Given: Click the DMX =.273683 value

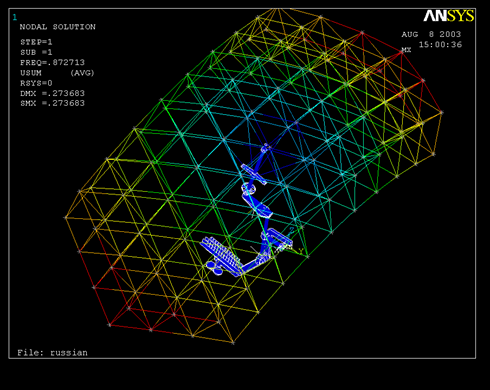Looking at the screenshot, I should pyautogui.click(x=52, y=93).
